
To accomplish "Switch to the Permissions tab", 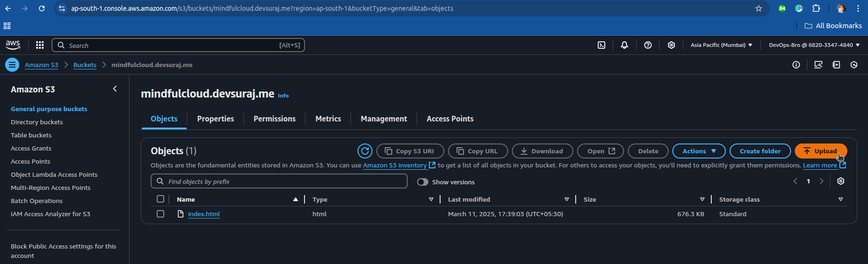I will point(274,119).
